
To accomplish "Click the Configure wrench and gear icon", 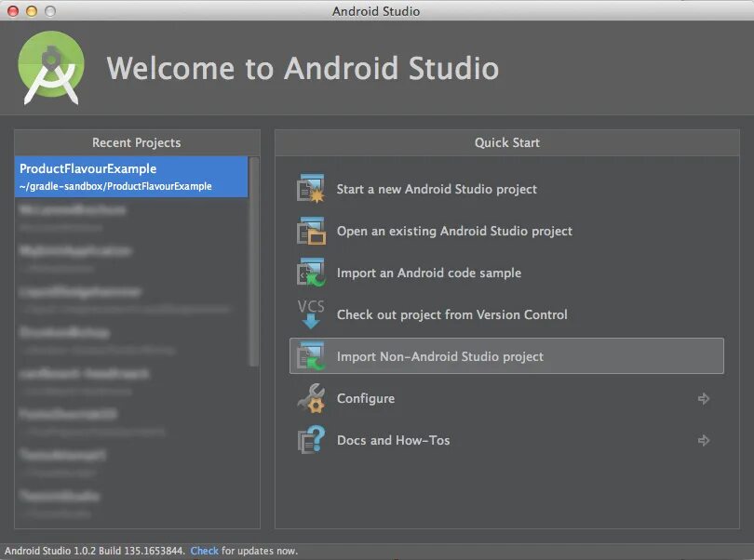I will (x=311, y=398).
